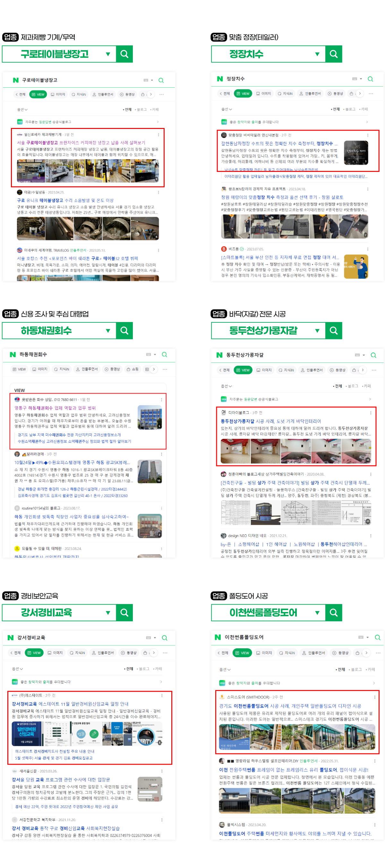Click the magnifier icon in 구로테이블냉장고 Naver search bar
The image size is (385, 868).
tap(161, 81)
